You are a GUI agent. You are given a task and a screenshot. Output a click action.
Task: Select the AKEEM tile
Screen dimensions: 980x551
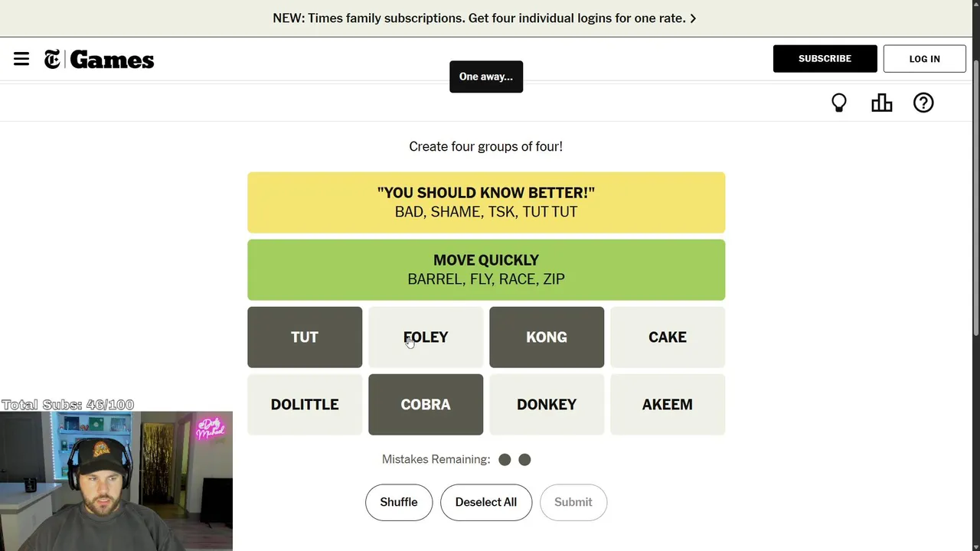point(668,404)
